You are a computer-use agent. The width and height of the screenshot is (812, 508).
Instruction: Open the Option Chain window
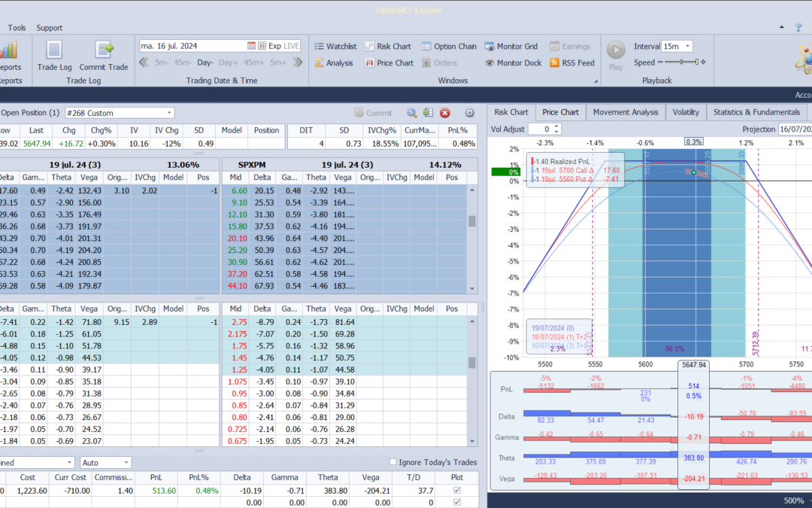(x=449, y=46)
